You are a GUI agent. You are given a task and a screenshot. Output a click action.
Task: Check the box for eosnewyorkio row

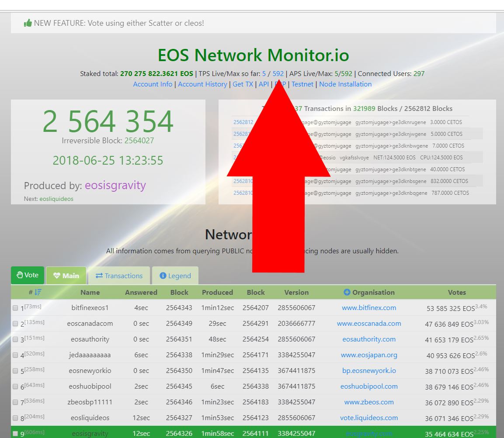point(15,371)
